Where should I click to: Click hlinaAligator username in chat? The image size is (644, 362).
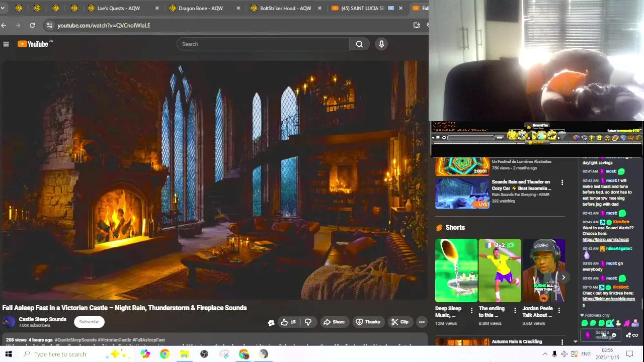618,248
